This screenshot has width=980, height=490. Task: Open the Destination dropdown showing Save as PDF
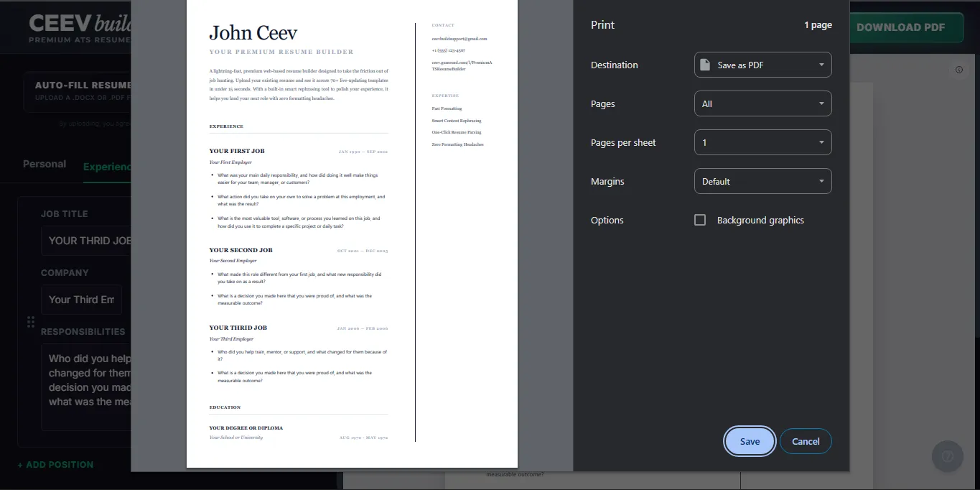point(762,65)
